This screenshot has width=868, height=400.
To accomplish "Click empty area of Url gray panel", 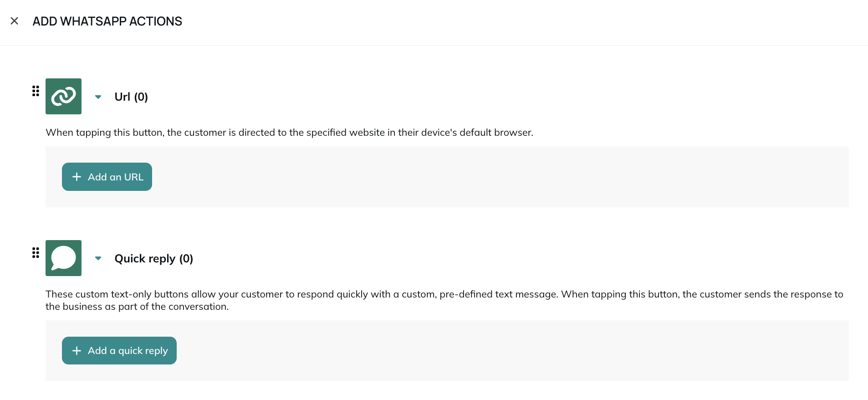I will (501, 177).
